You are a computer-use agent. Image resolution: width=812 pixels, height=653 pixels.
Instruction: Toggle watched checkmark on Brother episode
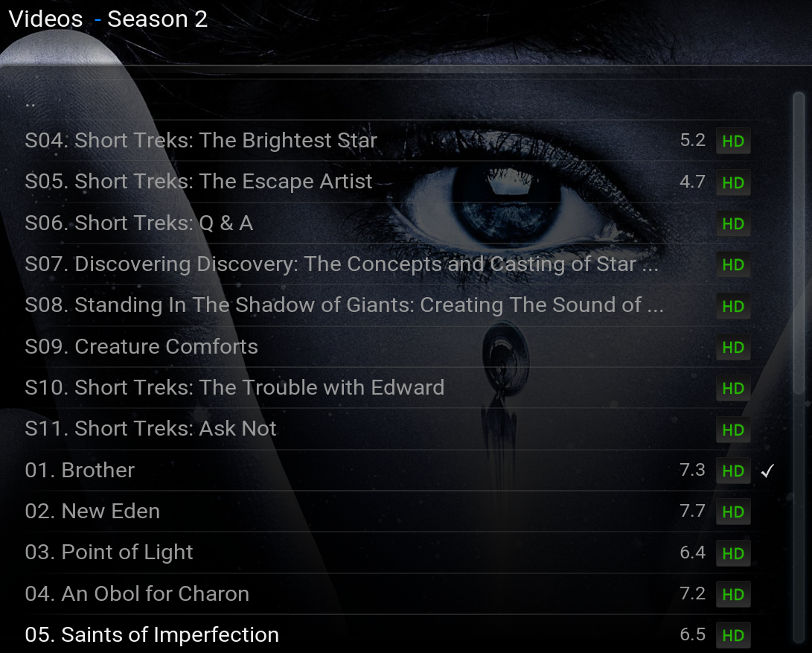(x=767, y=471)
